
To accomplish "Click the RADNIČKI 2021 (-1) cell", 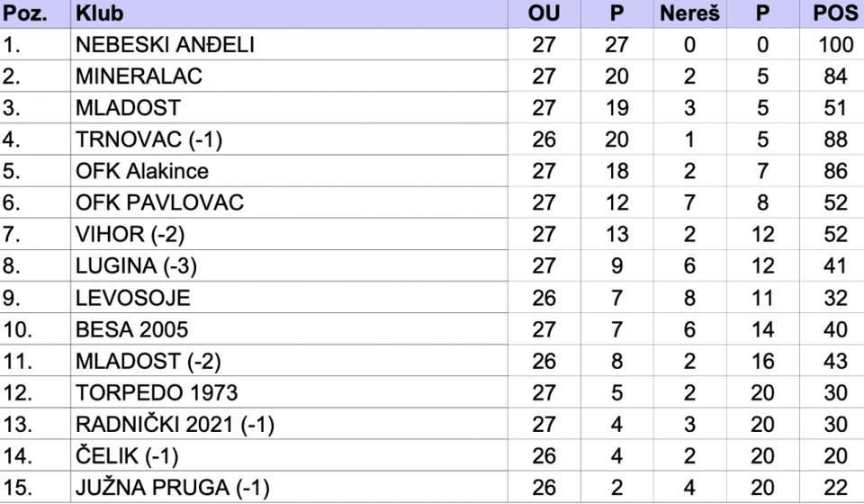I will (x=289, y=424).
